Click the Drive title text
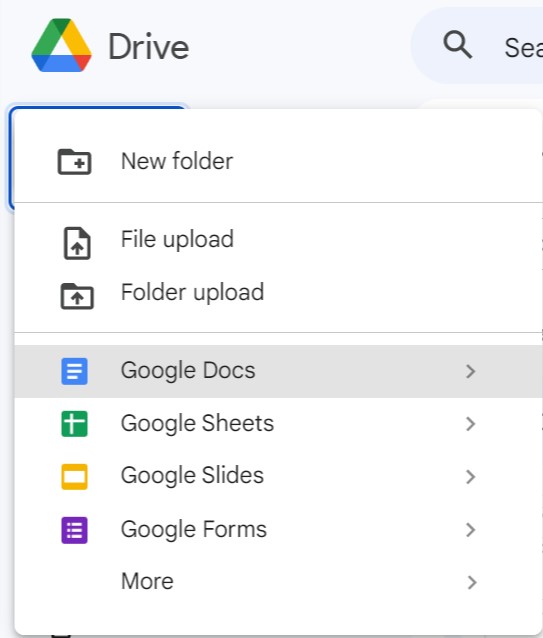 (x=148, y=47)
